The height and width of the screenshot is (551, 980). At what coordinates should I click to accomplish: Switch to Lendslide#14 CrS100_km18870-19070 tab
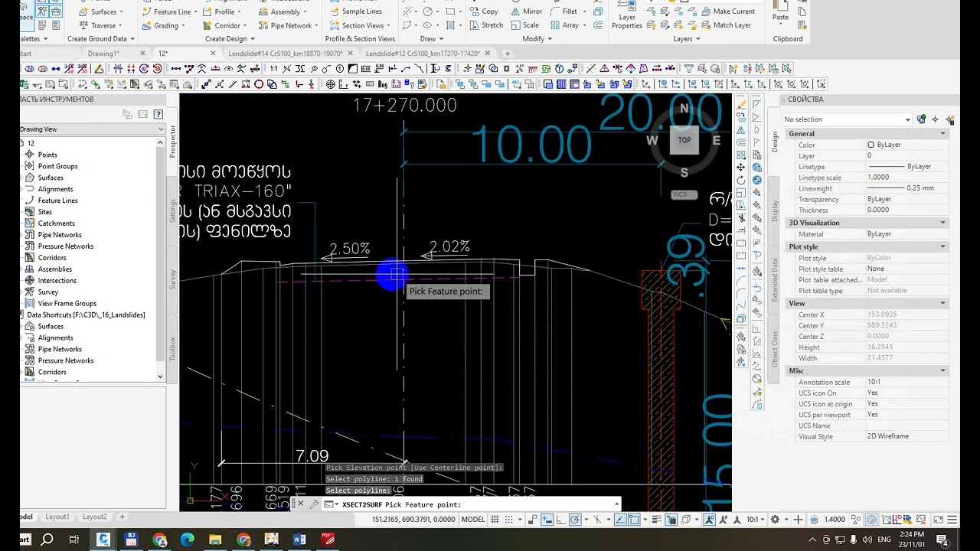tap(284, 54)
